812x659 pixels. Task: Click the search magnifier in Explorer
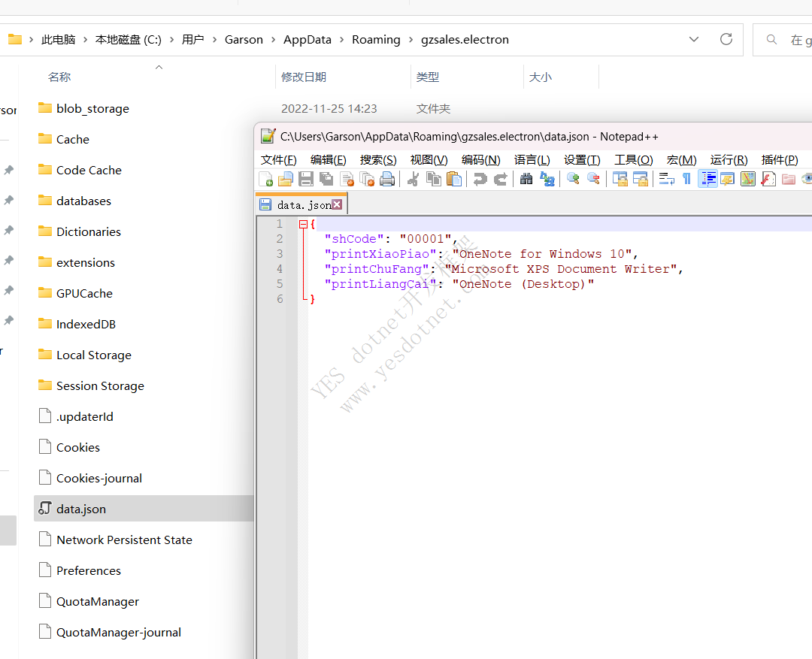(771, 39)
